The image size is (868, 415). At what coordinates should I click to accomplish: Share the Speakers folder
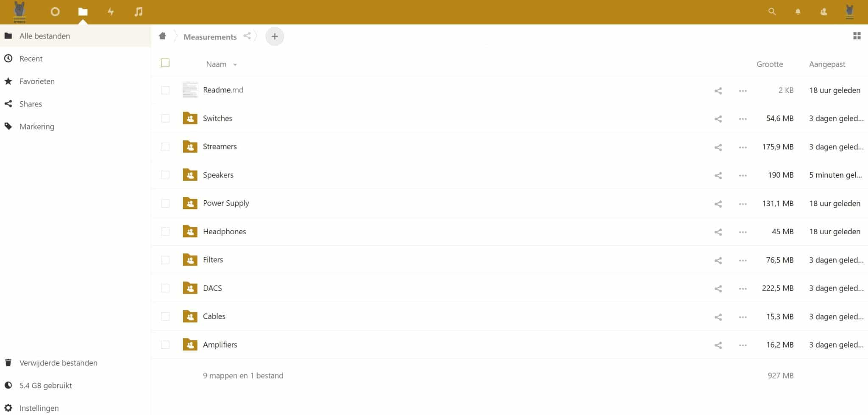point(718,175)
